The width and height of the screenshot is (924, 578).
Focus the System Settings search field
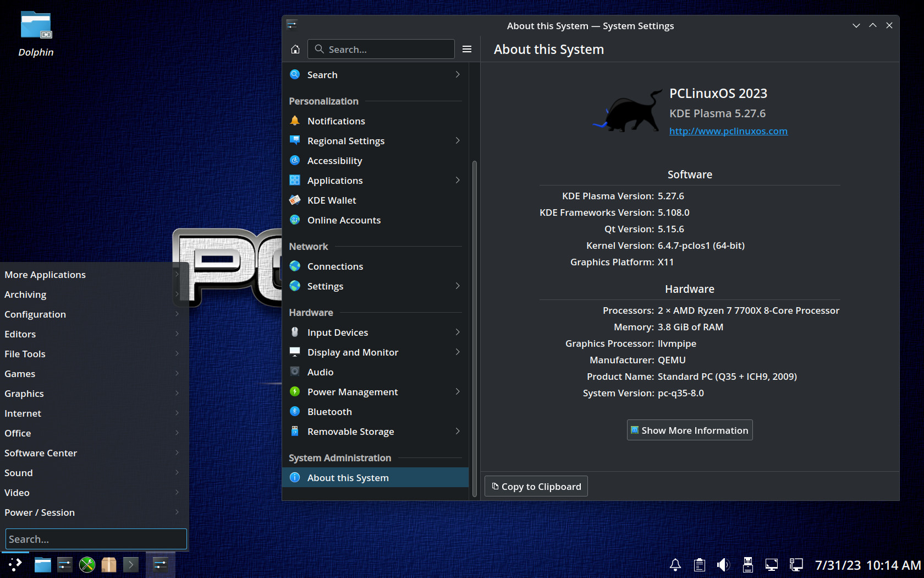pyautogui.click(x=381, y=49)
